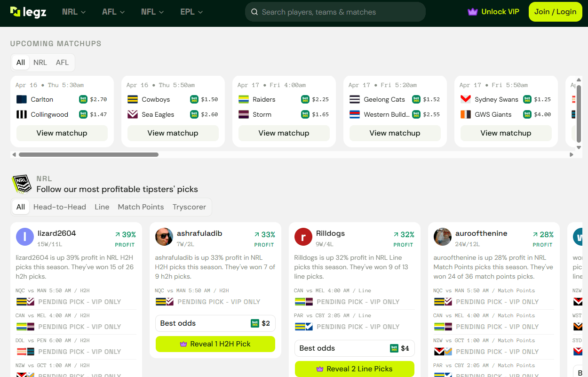This screenshot has height=377, width=588.
Task: Select the Tryscorer tab
Action: point(189,207)
